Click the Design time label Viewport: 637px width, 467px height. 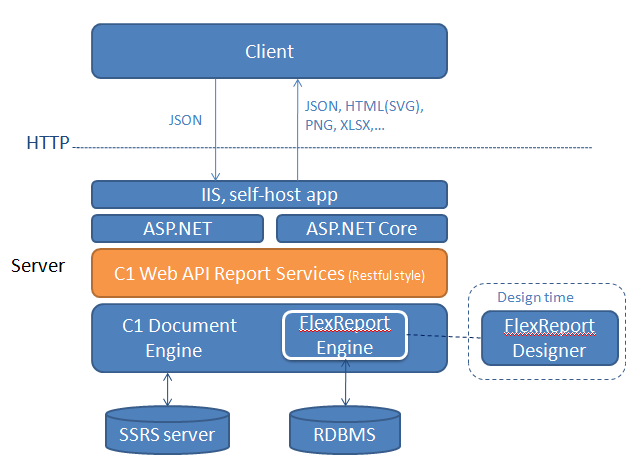pyautogui.click(x=535, y=297)
